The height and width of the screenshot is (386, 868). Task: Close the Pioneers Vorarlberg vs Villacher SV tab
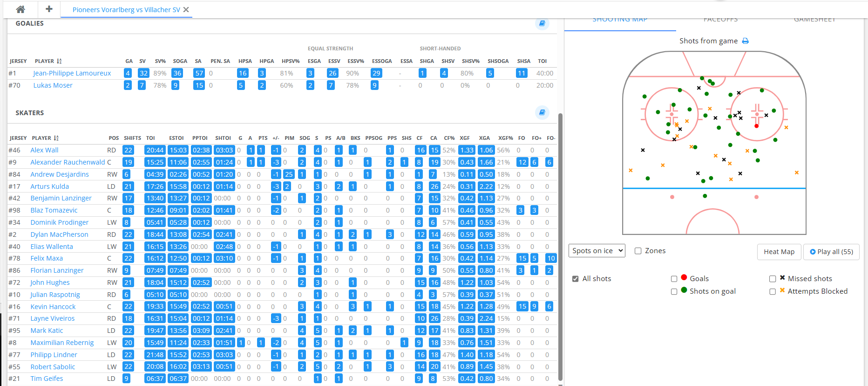coord(186,10)
